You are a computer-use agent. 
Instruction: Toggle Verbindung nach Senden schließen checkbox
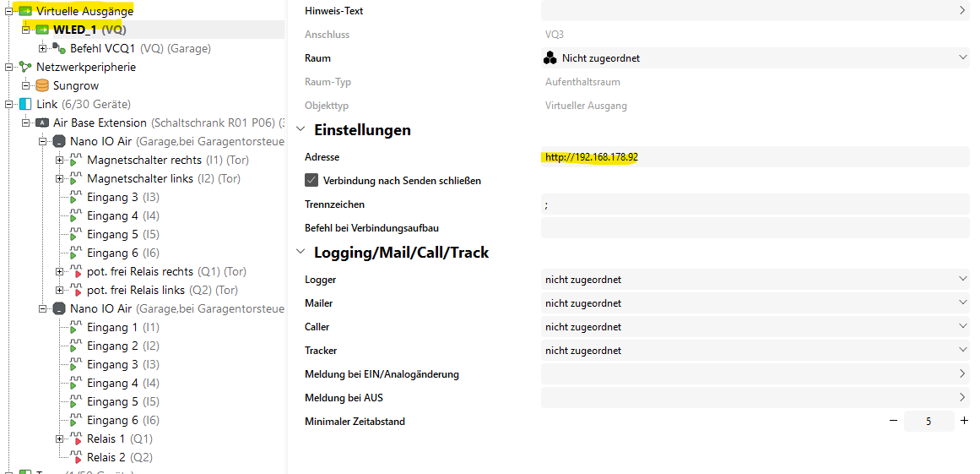pyautogui.click(x=311, y=180)
